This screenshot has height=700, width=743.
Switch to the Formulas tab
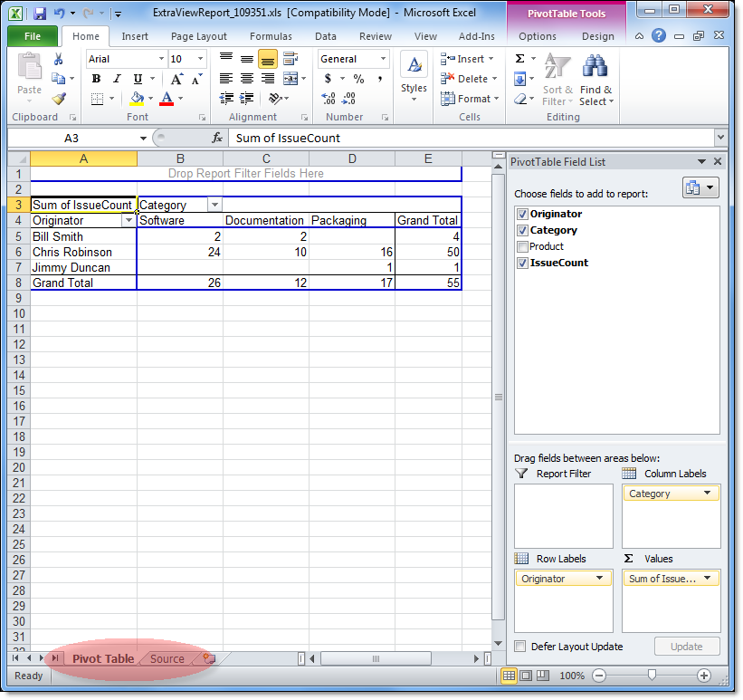271,36
